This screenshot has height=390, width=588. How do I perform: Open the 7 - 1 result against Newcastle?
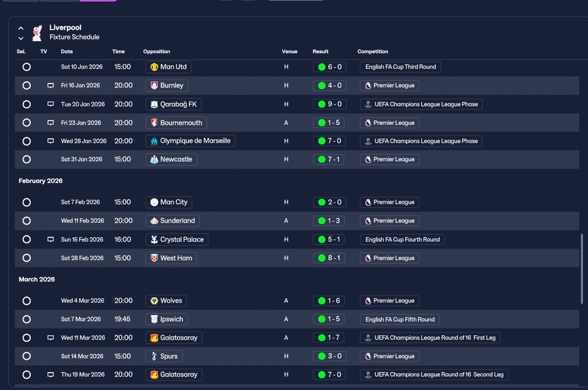click(329, 159)
